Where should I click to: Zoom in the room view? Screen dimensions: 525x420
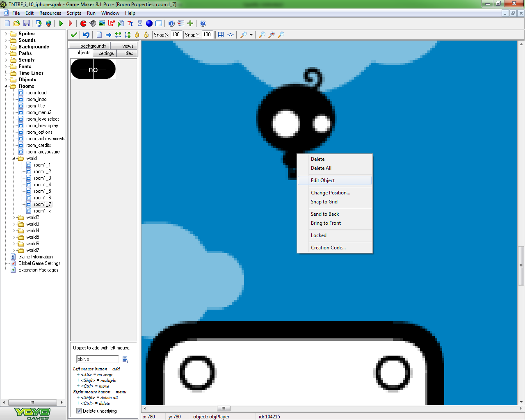click(x=281, y=35)
